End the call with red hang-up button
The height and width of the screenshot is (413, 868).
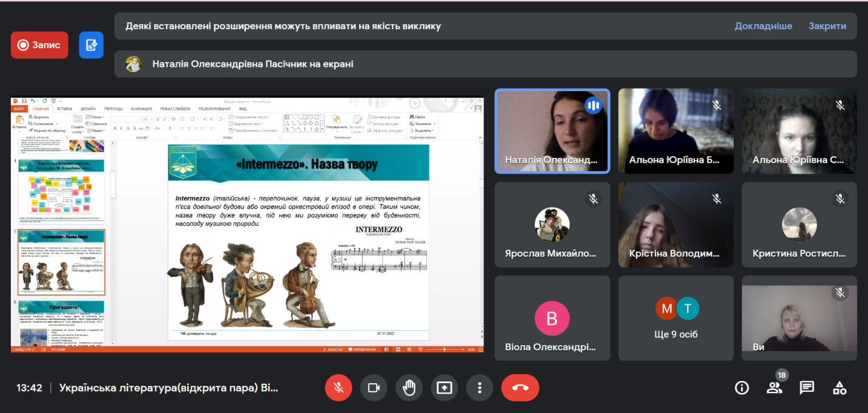pos(520,388)
